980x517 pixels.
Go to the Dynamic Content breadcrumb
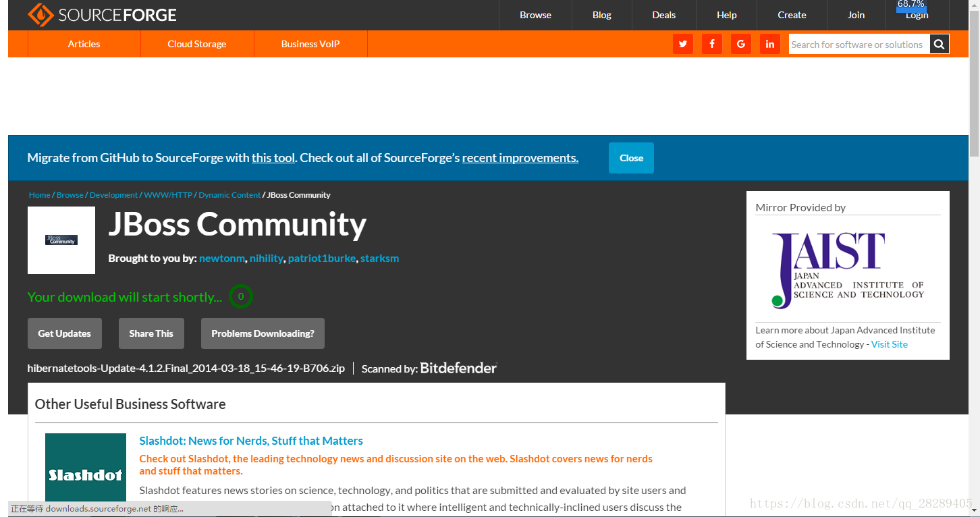[229, 195]
